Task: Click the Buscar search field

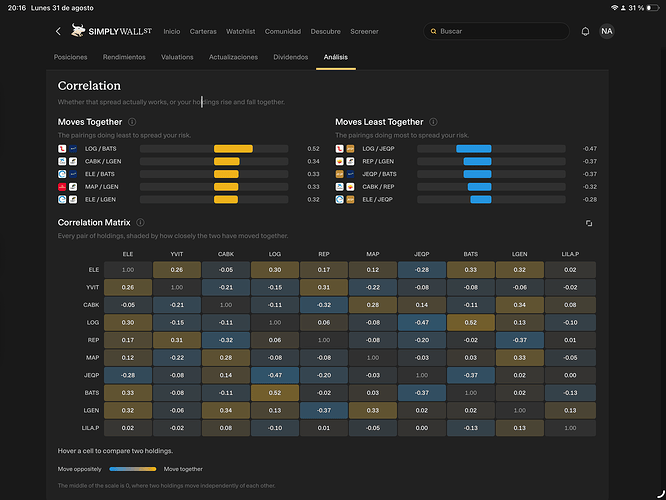Action: coord(496,31)
